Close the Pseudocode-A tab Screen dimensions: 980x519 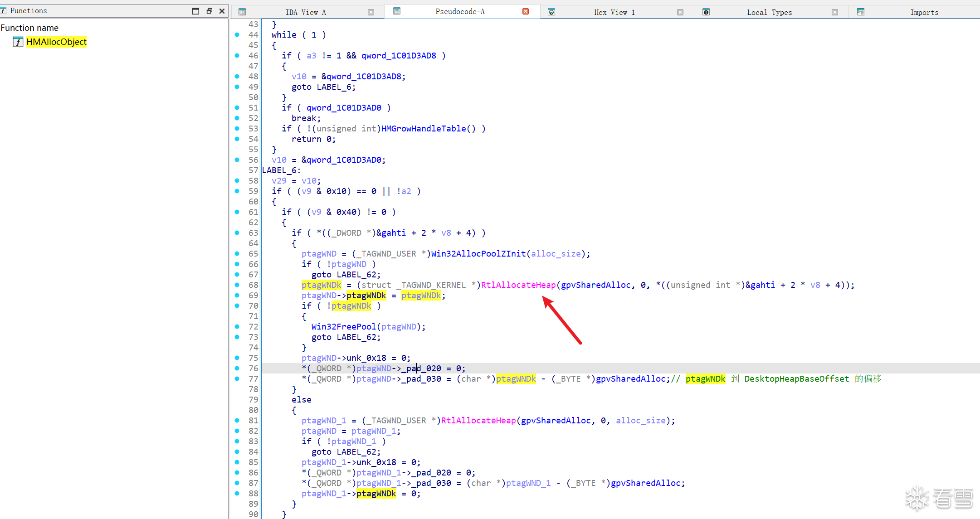(526, 11)
